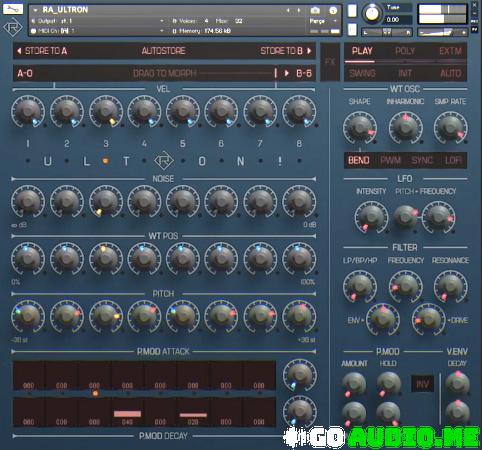This screenshot has width=482, height=450.
Task: Click the AUTOSTORE button
Action: pos(163,51)
